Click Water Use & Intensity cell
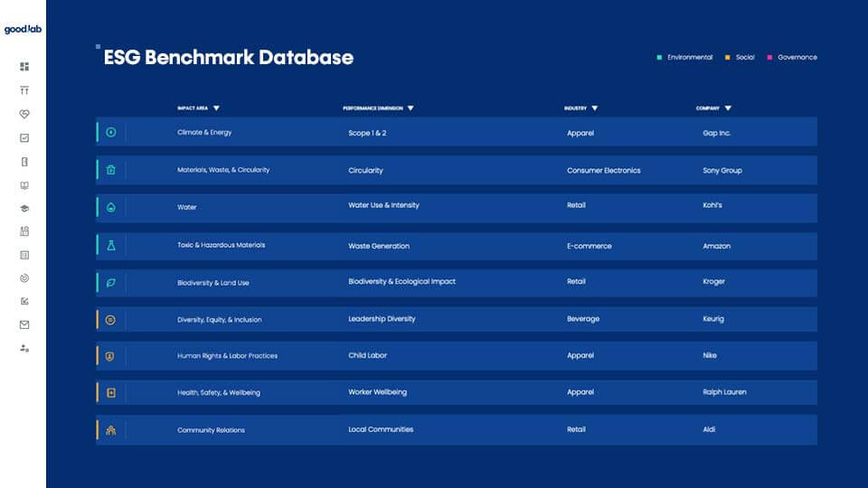This screenshot has width=868, height=488. (x=383, y=205)
